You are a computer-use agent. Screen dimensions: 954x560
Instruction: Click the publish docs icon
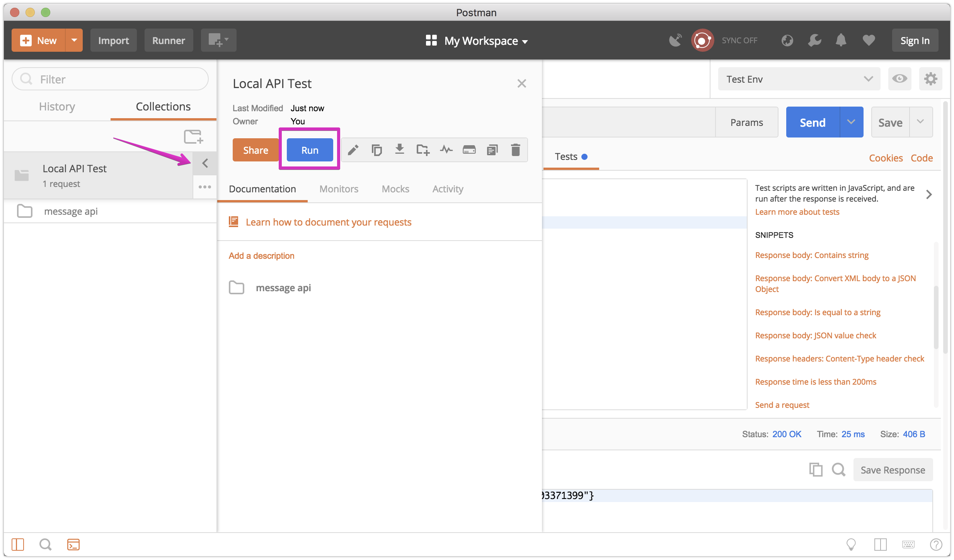point(492,150)
